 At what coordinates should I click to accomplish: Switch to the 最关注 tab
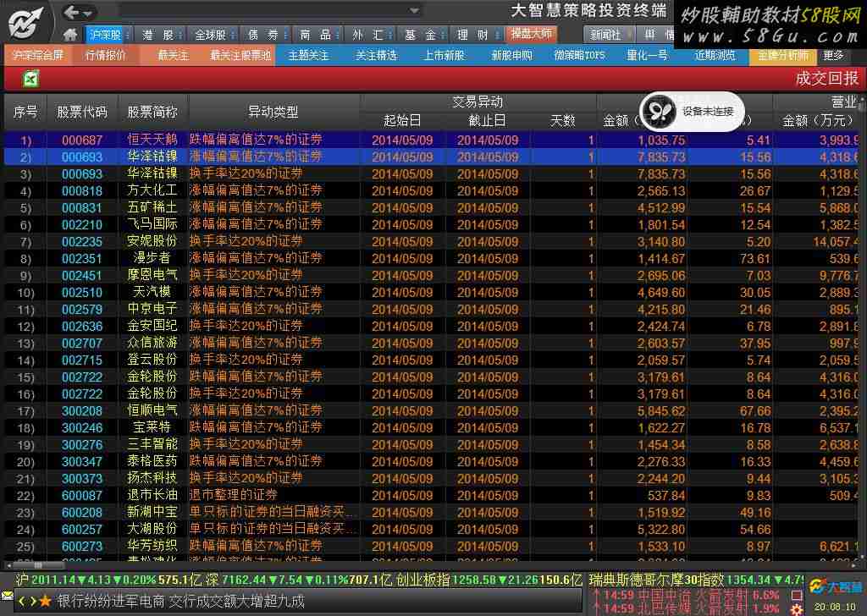pos(173,56)
